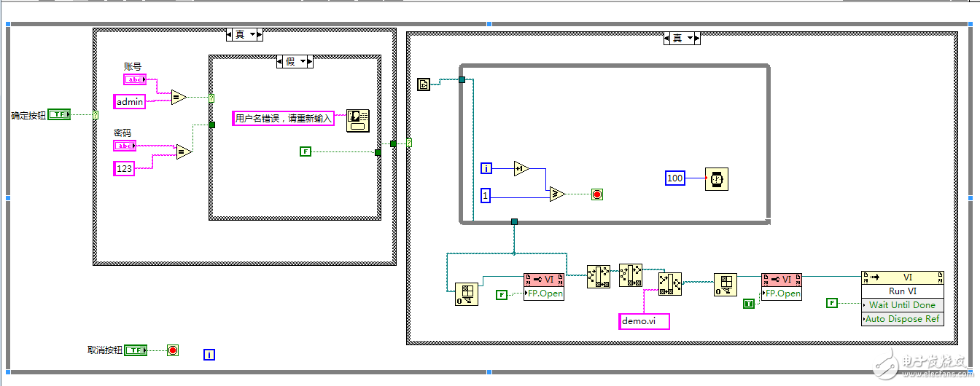Click the admin string constant
Screen dimensions: 980x386
pyautogui.click(x=131, y=102)
